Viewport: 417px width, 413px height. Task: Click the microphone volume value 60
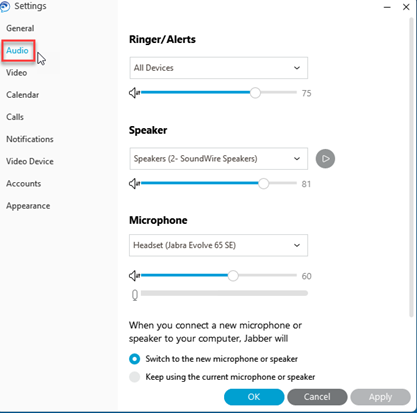pos(306,276)
